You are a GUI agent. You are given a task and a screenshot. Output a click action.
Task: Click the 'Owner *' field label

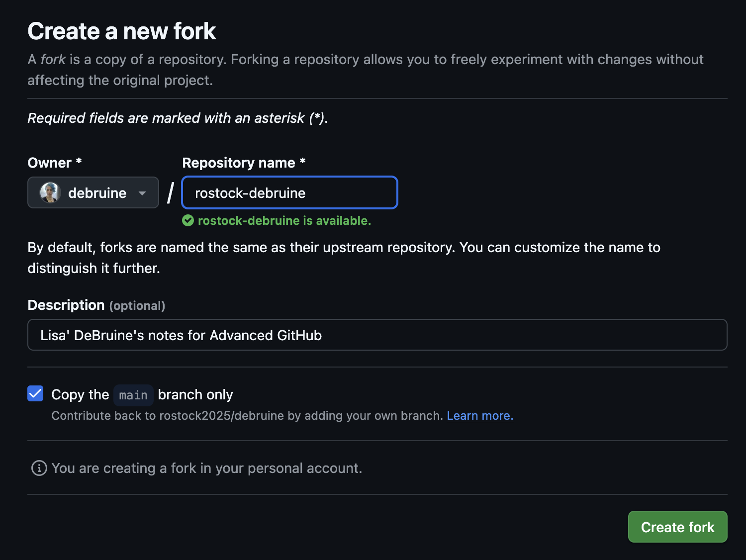(x=54, y=163)
